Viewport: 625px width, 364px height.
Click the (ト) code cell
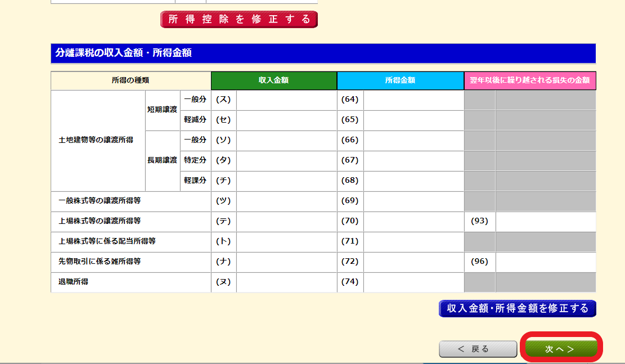(x=223, y=241)
